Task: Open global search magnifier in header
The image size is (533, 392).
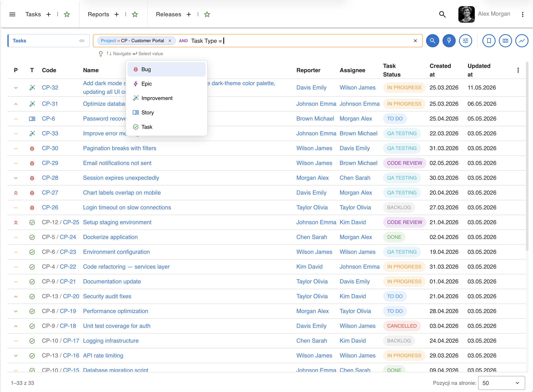Action: [442, 14]
